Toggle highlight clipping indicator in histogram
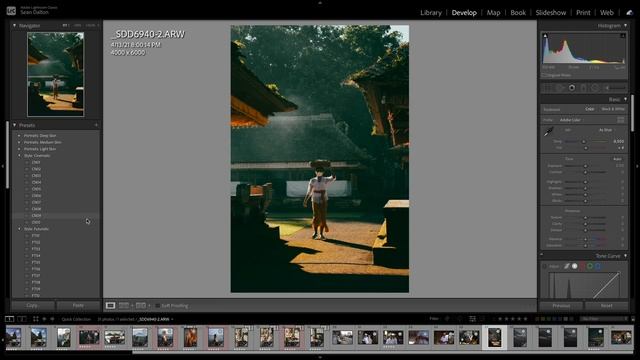This screenshot has width=640, height=360. click(622, 36)
